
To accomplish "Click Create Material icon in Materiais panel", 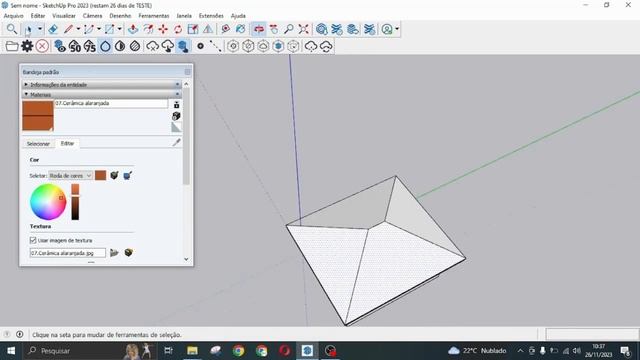I will point(176,116).
